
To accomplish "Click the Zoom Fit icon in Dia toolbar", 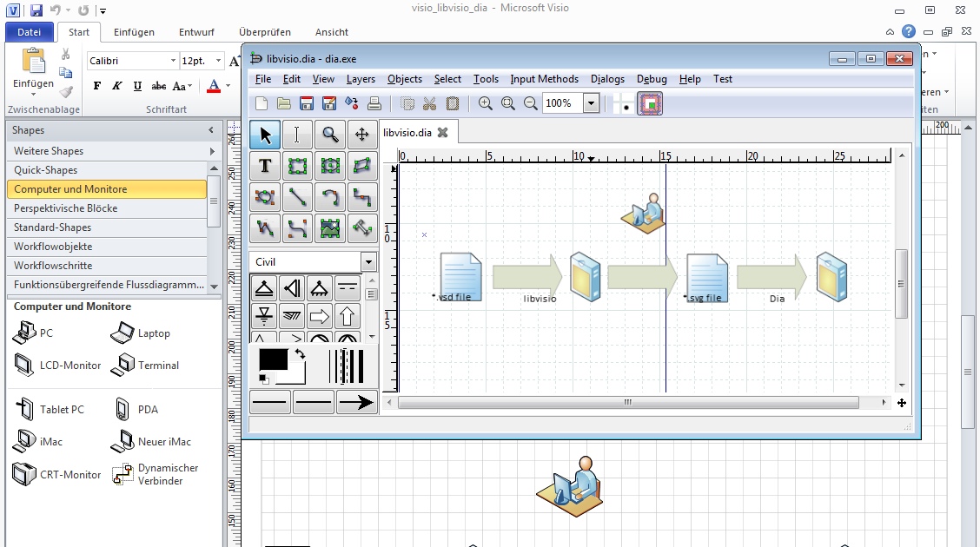I will (508, 103).
